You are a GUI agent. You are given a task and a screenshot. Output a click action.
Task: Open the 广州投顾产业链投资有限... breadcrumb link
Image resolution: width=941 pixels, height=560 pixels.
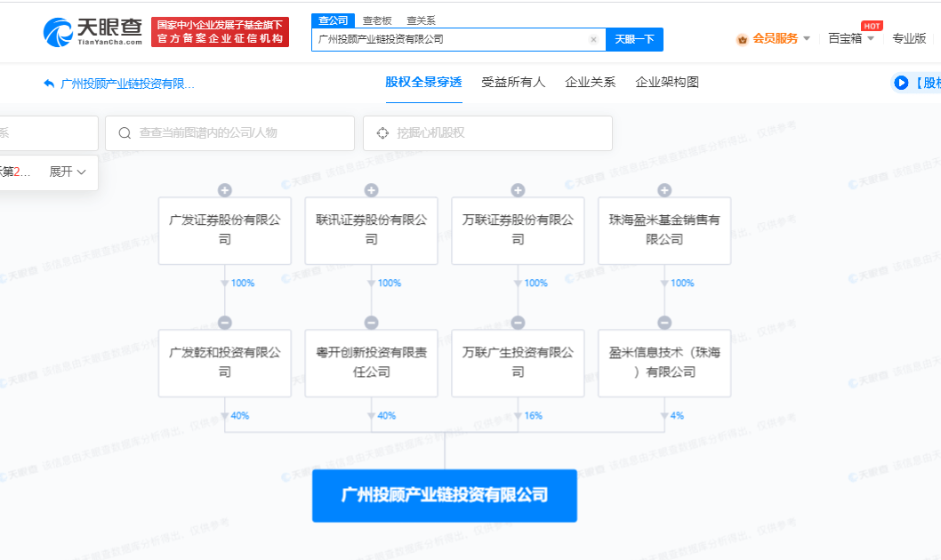point(127,84)
